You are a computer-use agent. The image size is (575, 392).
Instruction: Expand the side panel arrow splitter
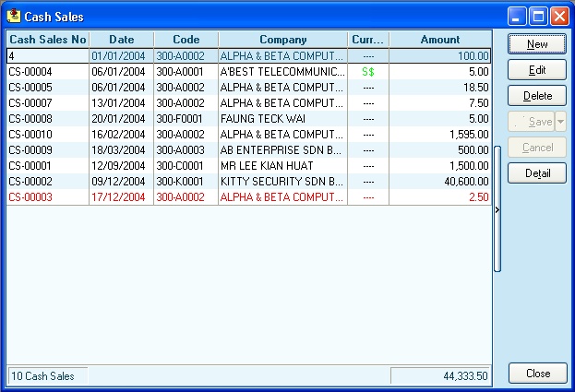coord(497,210)
